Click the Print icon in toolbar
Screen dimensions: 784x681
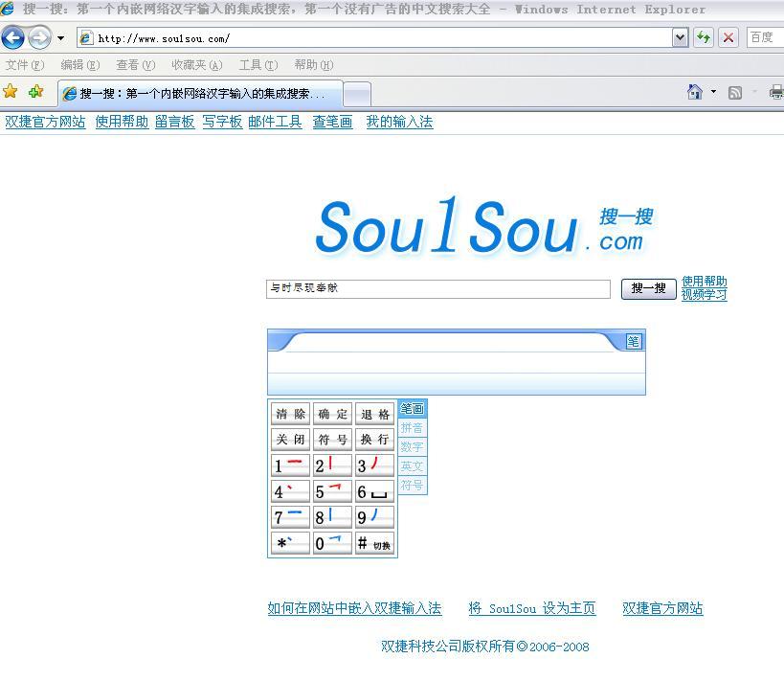click(x=776, y=93)
